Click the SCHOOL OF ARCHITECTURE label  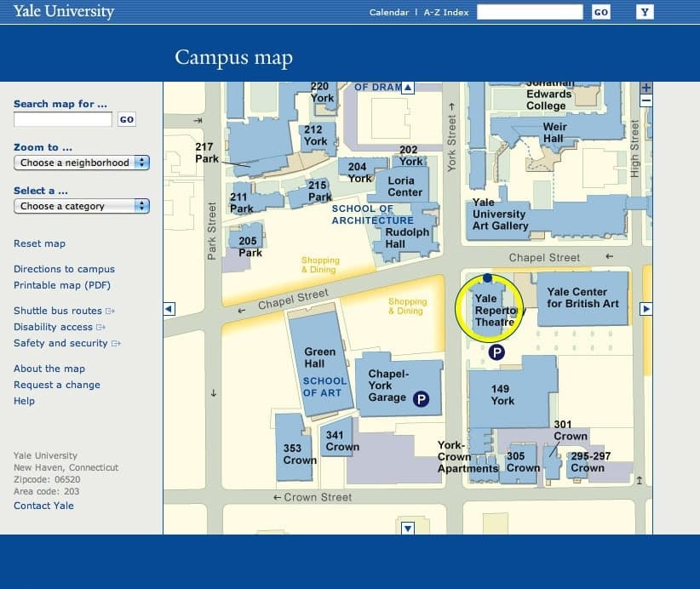372,214
